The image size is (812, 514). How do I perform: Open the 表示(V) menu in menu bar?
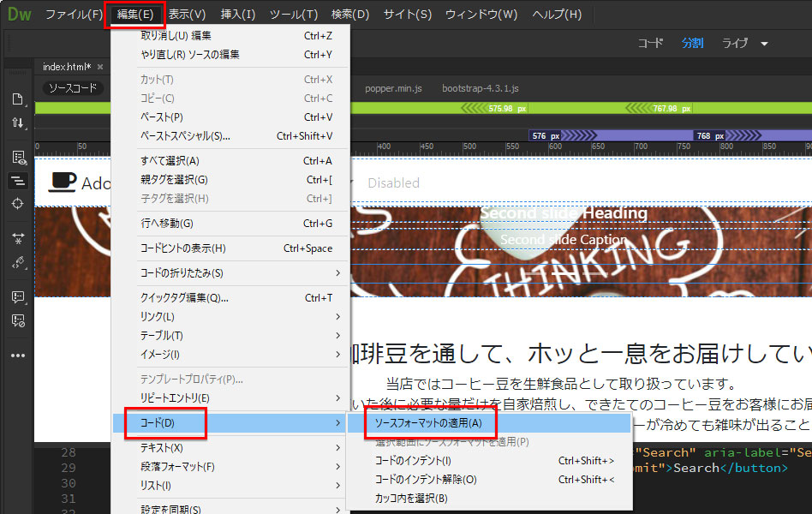point(187,15)
